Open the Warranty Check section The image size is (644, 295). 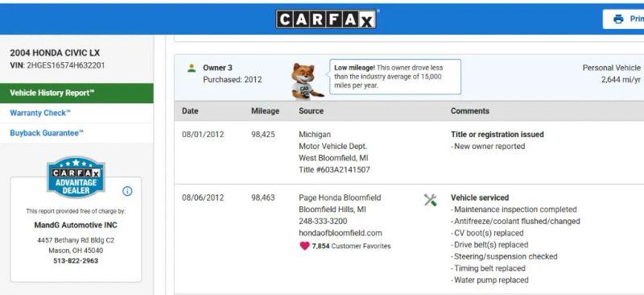click(x=40, y=113)
